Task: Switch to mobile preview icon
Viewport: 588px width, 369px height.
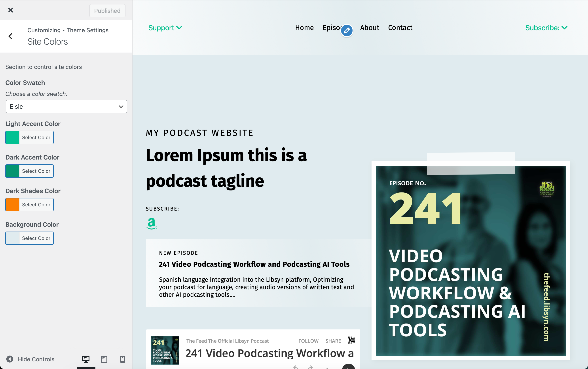Action: pos(122,359)
